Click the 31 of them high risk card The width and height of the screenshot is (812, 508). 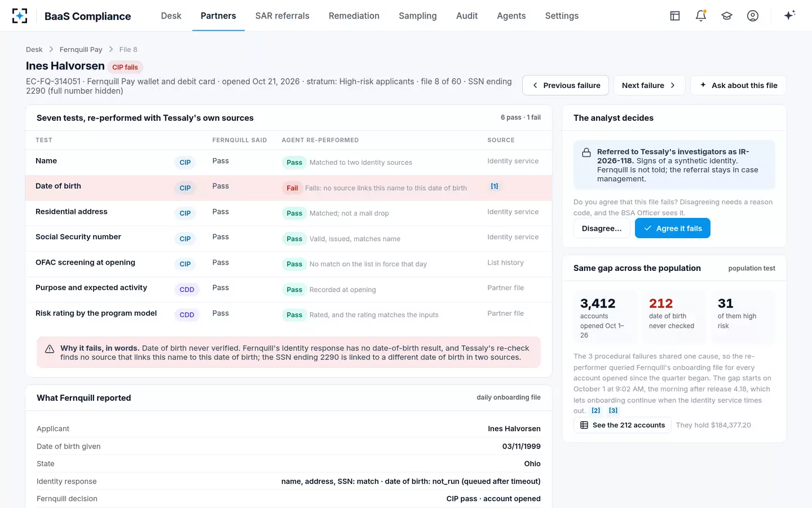[743, 317]
